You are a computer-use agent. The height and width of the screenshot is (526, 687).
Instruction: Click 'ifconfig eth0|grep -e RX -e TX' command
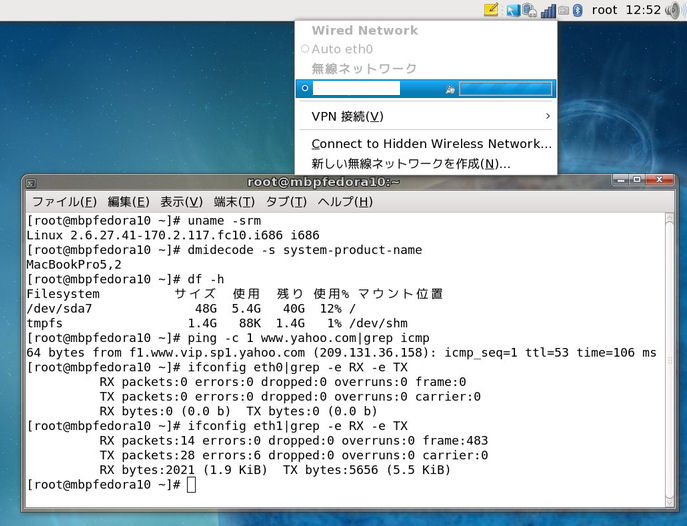coord(297,367)
